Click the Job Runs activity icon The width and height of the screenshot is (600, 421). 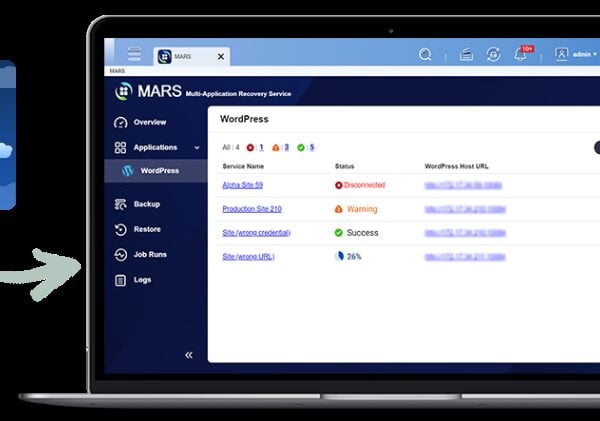[x=121, y=255]
